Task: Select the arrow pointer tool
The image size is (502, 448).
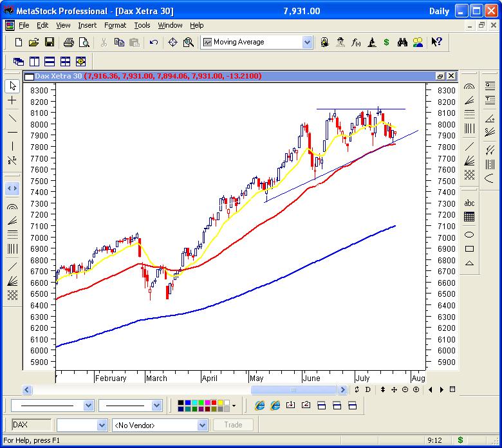Action: (12, 86)
